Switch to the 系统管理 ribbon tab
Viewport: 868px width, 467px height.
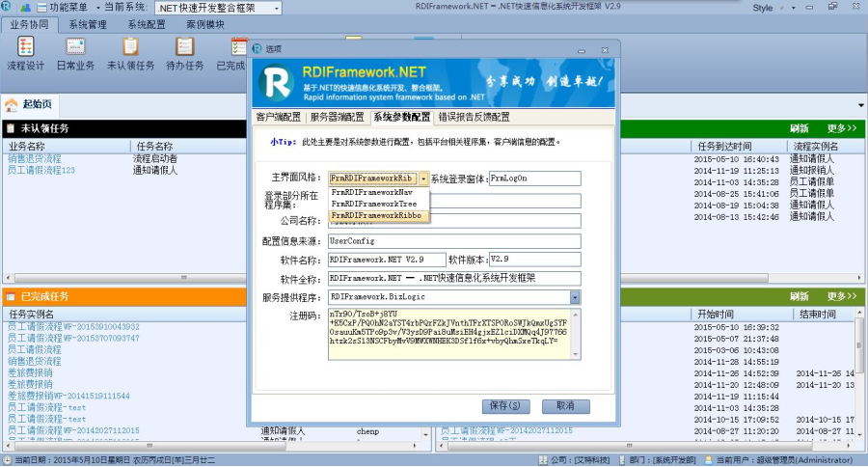pos(88,24)
